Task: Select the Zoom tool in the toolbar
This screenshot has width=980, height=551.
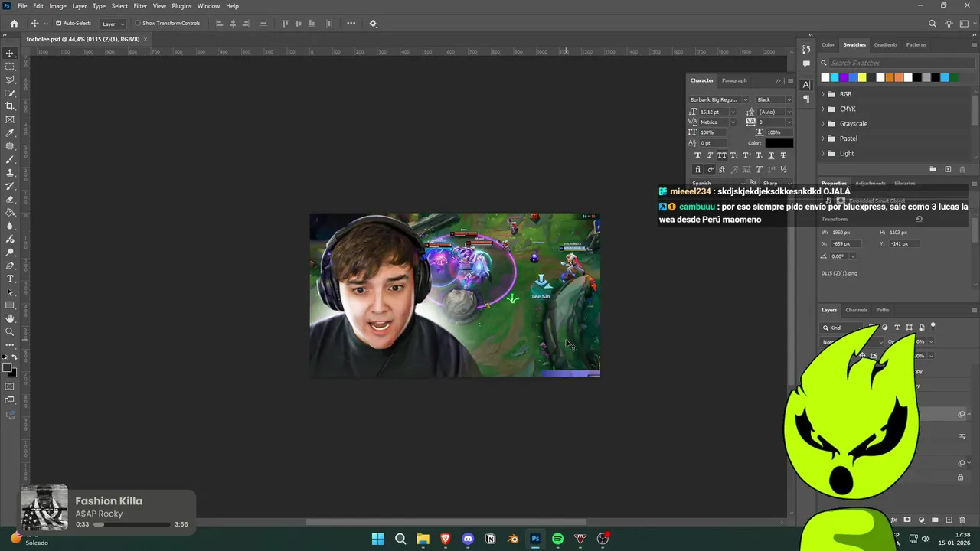Action: [10, 332]
